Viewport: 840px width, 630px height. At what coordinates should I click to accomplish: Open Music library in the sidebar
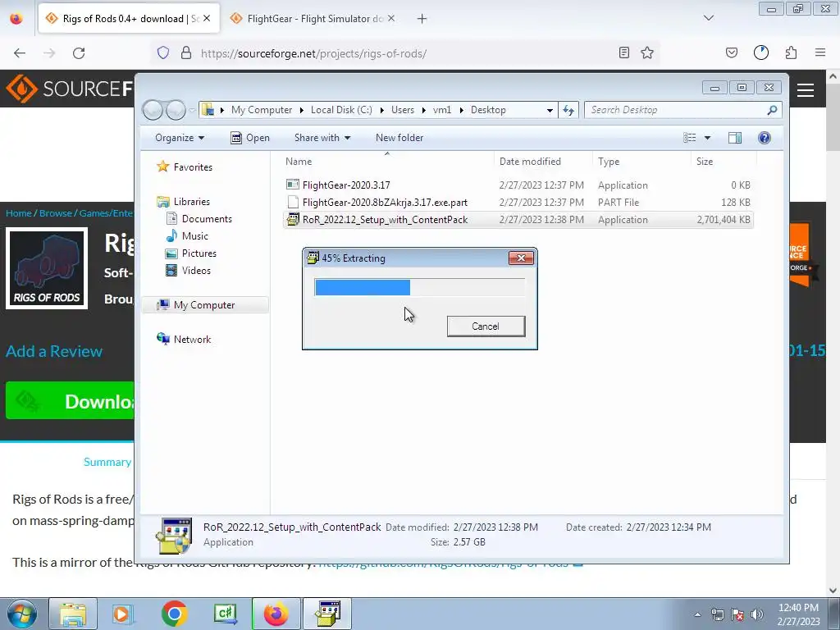point(188,235)
